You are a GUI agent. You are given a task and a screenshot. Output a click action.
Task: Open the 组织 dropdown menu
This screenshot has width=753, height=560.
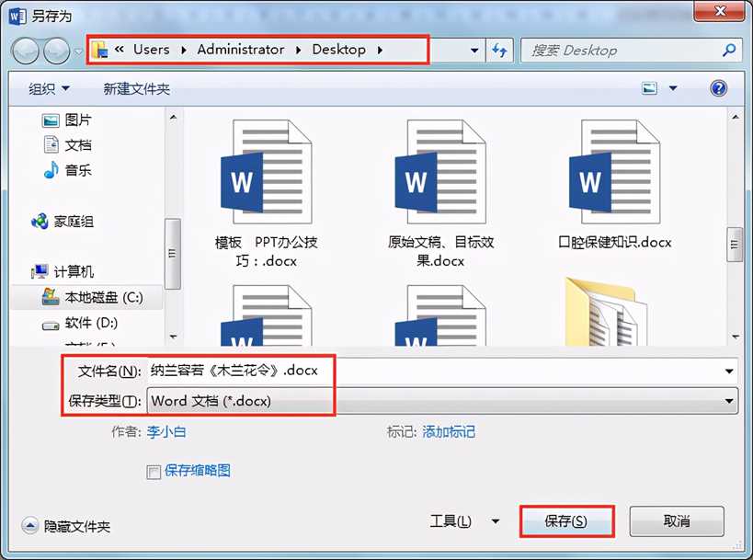49,88
